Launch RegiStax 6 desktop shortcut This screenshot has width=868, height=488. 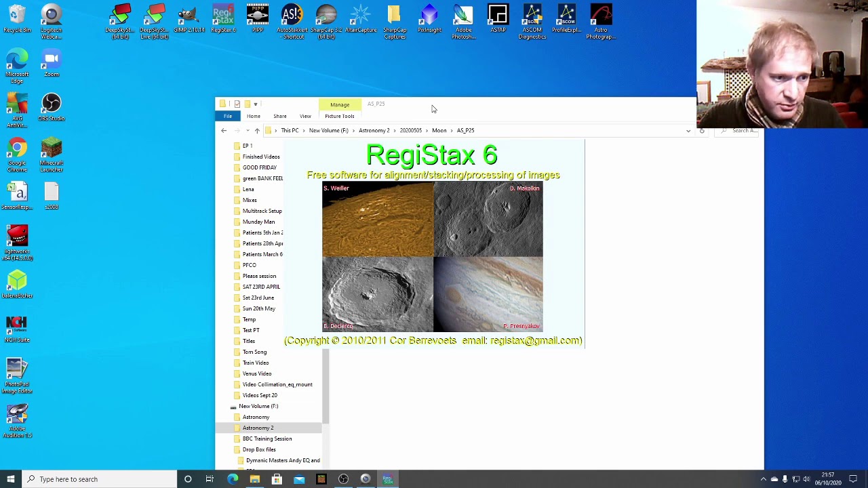pos(223,19)
